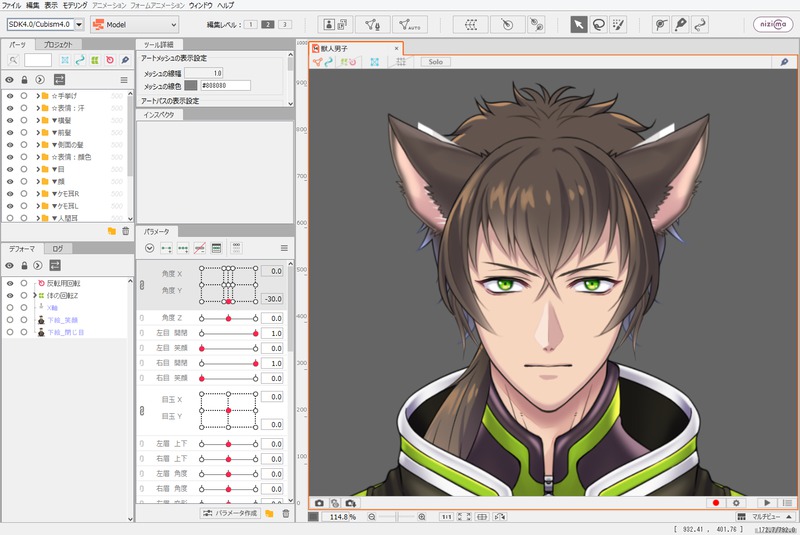Click the green warp deformer filter icon in the Parts panel
The image size is (800, 535).
pos(94,60)
